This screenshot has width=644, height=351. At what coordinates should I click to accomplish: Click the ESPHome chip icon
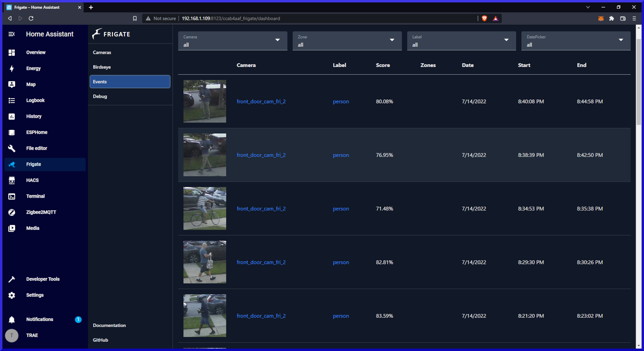(12, 133)
